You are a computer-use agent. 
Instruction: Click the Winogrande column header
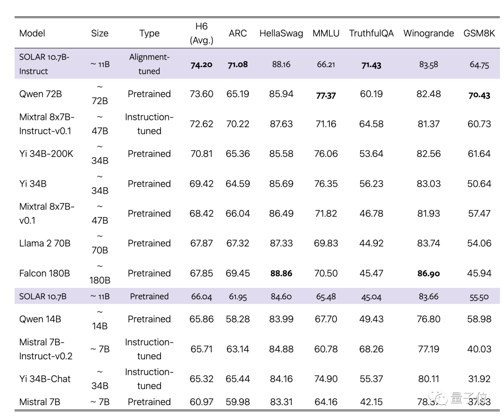(428, 33)
